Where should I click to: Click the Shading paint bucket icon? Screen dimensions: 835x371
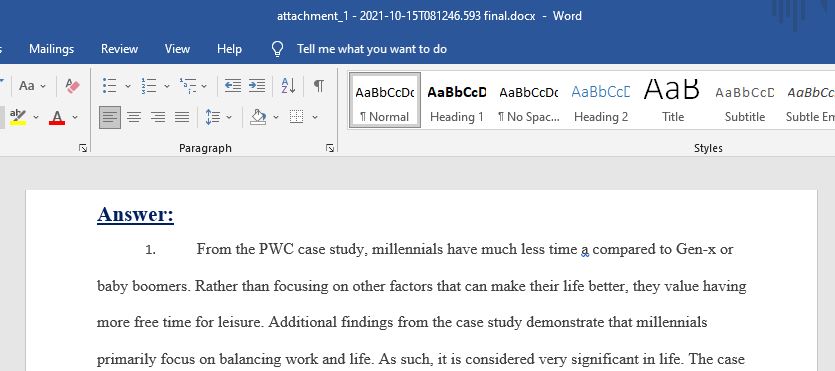[258, 117]
